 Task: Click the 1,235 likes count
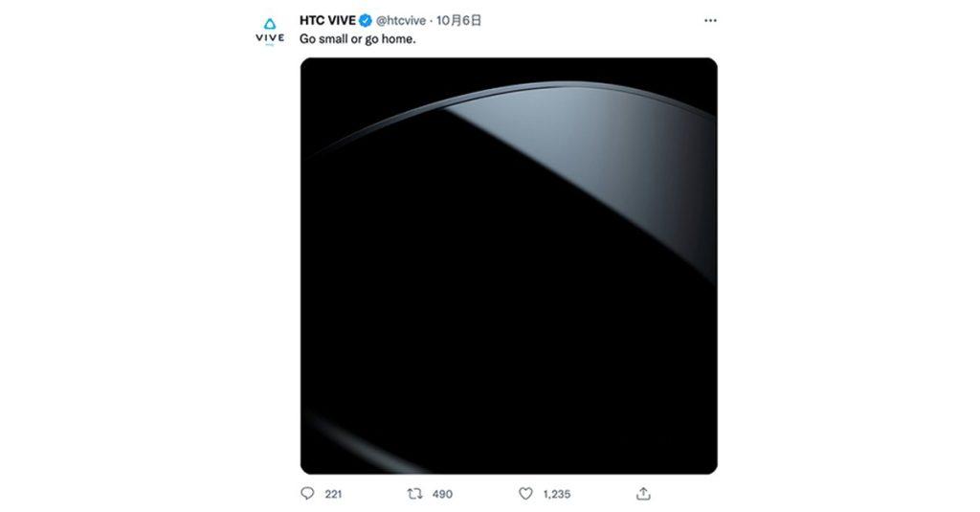556,494
